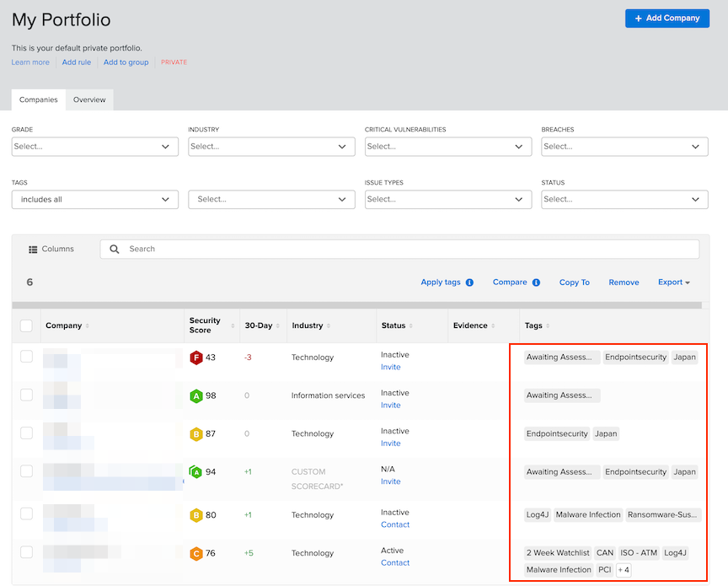Click the A grade badge for score 98

click(196, 396)
